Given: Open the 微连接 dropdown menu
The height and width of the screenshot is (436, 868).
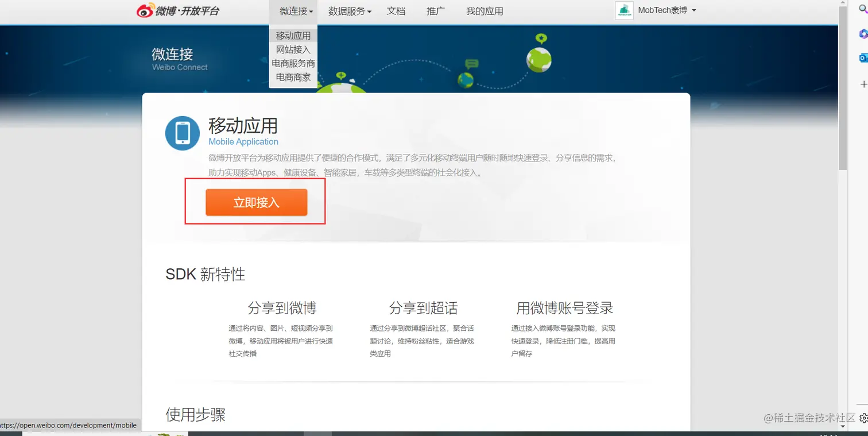Looking at the screenshot, I should tap(293, 10).
